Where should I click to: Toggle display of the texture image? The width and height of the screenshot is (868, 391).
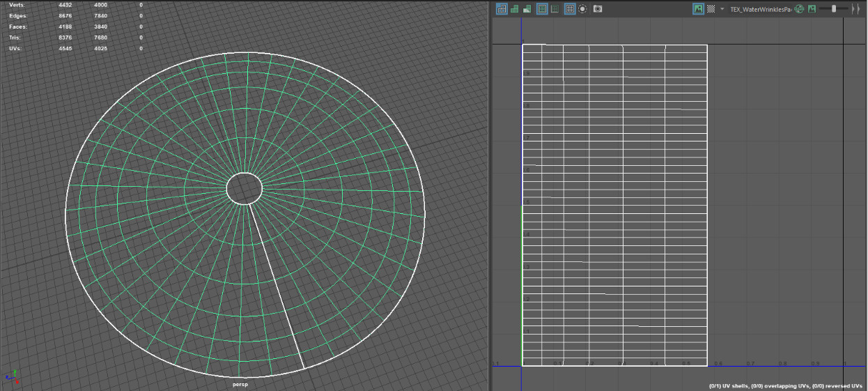click(x=698, y=9)
